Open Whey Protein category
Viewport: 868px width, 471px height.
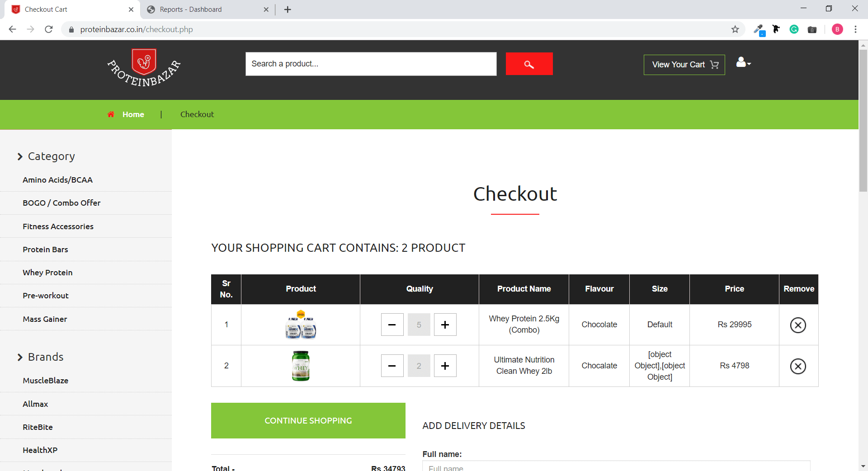47,273
